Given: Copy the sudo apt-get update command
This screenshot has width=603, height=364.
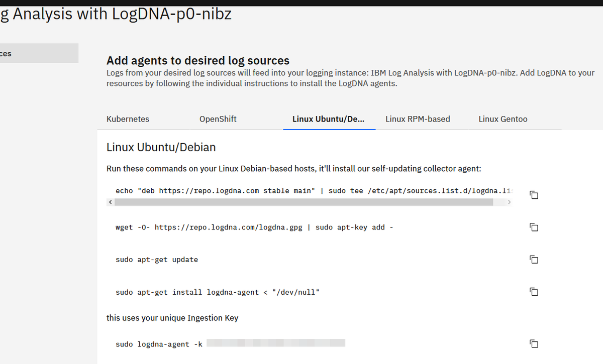Looking at the screenshot, I should (534, 260).
